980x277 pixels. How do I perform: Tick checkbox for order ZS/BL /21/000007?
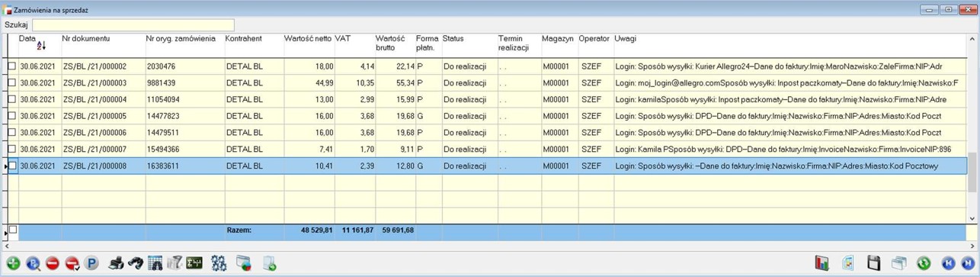pos(11,149)
